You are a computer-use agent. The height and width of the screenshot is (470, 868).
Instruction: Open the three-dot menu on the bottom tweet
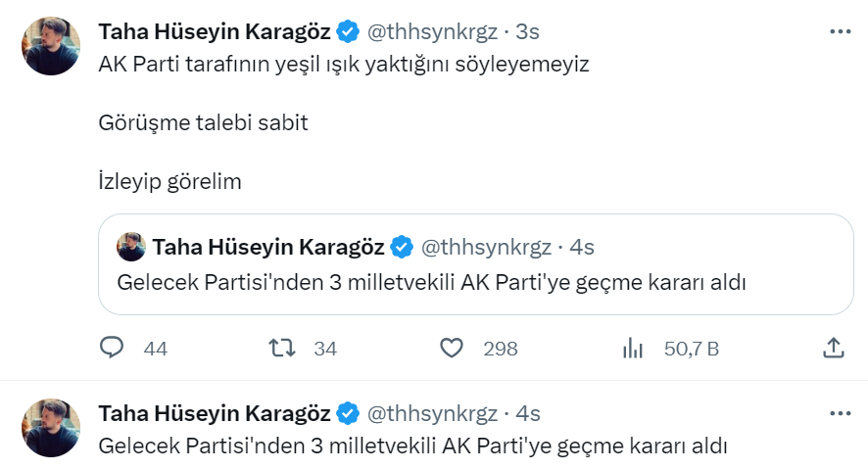click(x=840, y=414)
